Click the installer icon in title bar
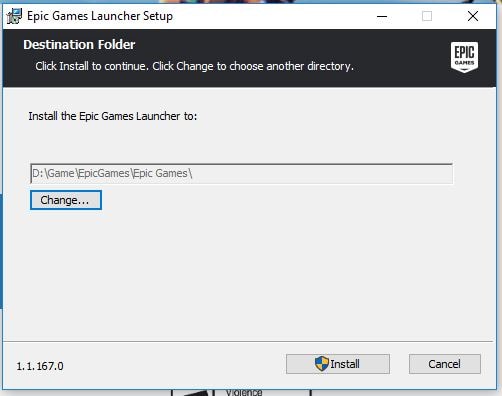This screenshot has height=396, width=502. click(x=14, y=16)
